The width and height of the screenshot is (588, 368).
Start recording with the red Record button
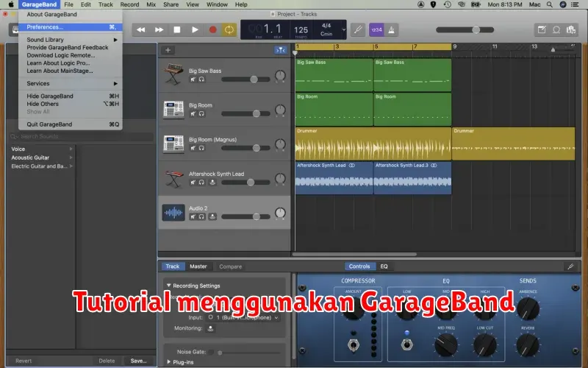tap(212, 29)
